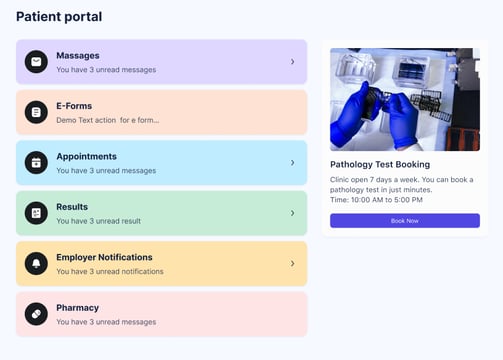Expand the Results card chevron

pyautogui.click(x=292, y=213)
